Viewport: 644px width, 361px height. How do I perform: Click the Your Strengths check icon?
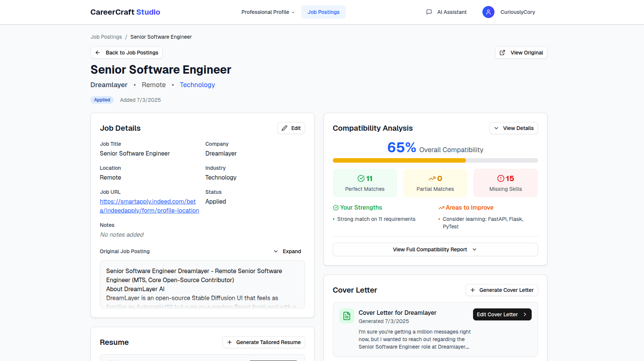[336, 208]
